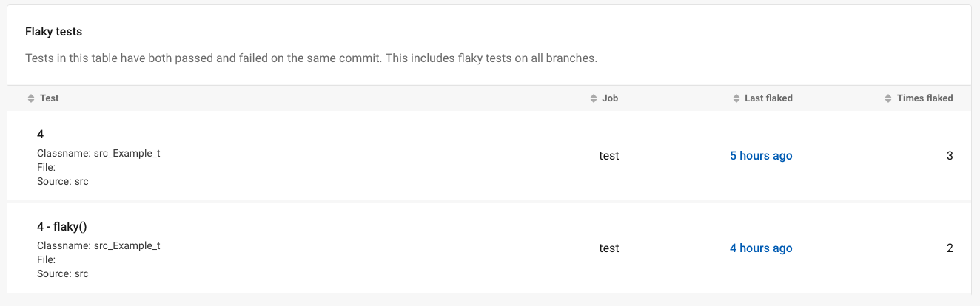Sort by the Times flaked column label
980x306 pixels.
tap(924, 98)
